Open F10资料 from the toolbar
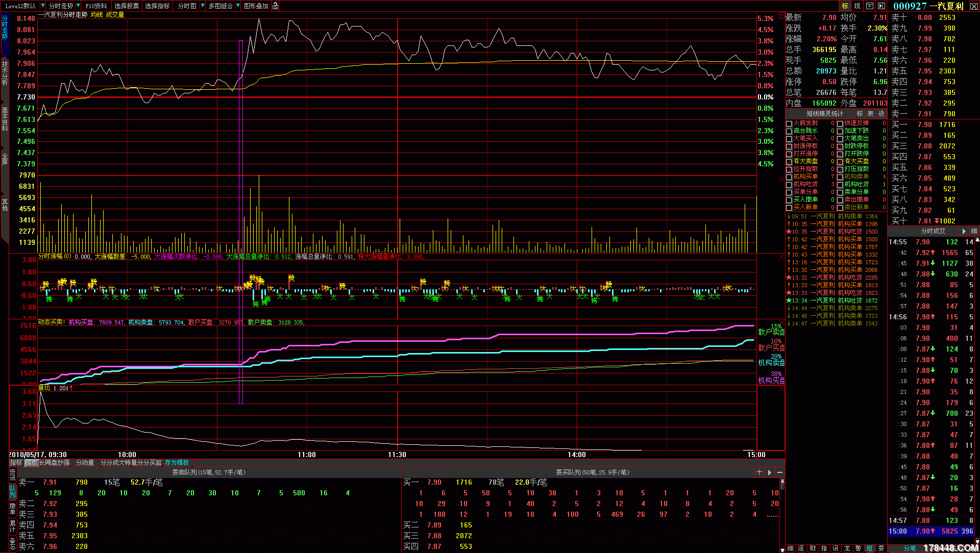Screen dimensions: 980x553 (96, 6)
